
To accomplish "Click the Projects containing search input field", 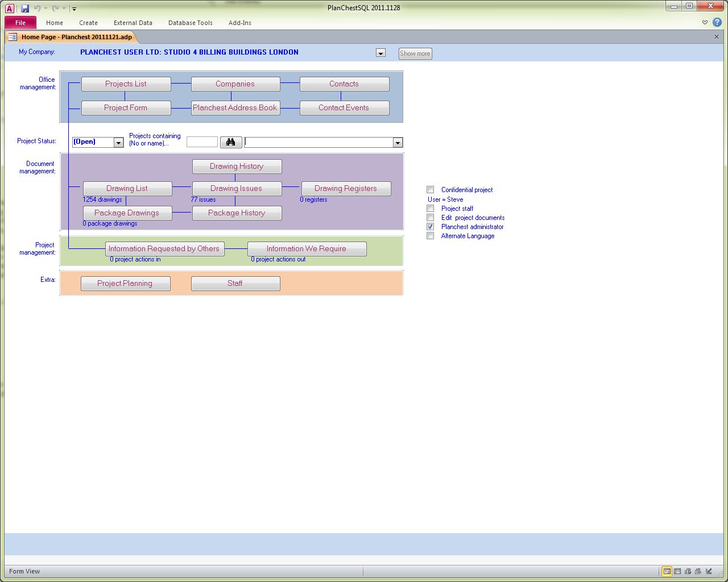I will [x=202, y=142].
